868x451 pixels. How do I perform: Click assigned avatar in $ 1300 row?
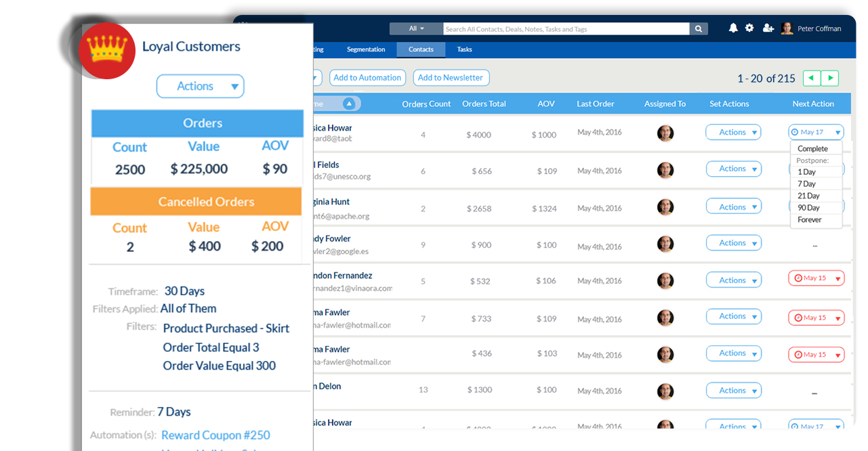[x=665, y=391]
